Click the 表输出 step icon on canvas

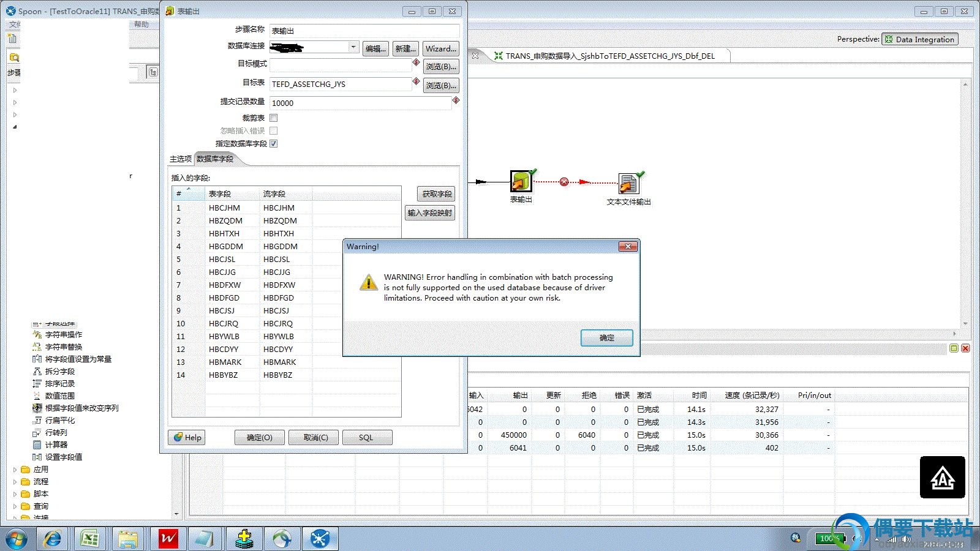pyautogui.click(x=521, y=182)
